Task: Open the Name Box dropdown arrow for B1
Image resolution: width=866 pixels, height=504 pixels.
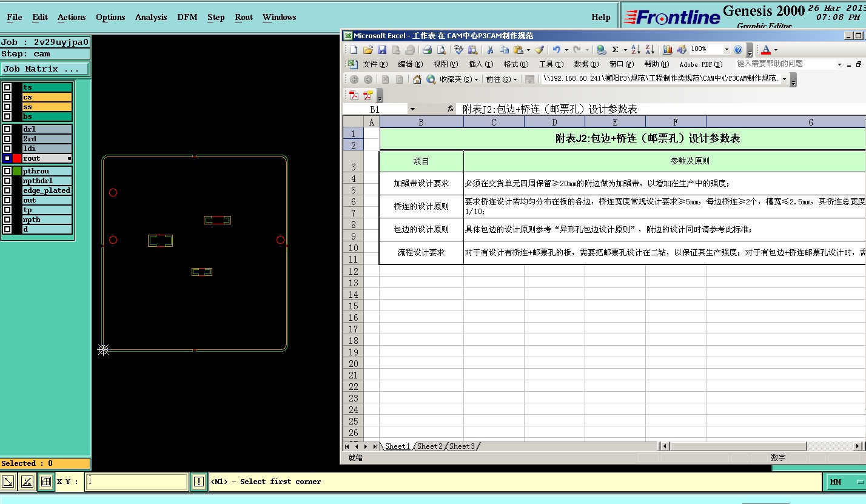Action: (x=412, y=109)
